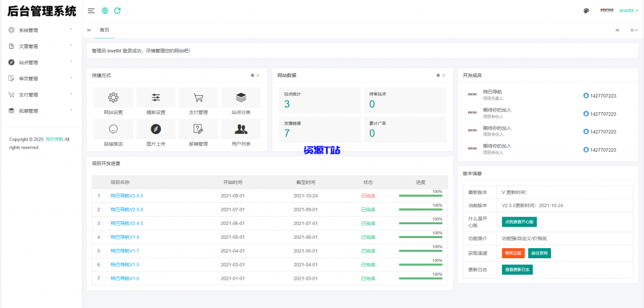Open the 特巴导航V1.5 project link
The width and height of the screenshot is (644, 308).
tap(125, 265)
